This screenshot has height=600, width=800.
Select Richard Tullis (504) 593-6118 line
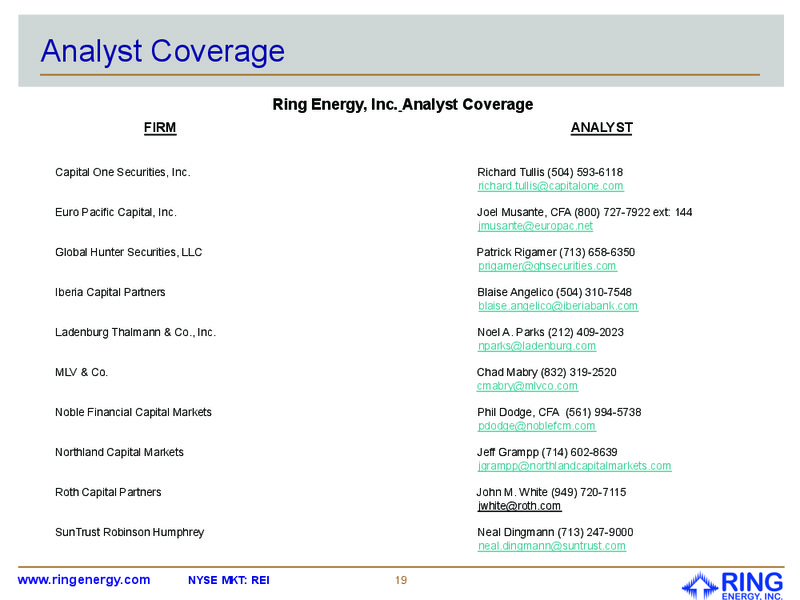pos(550,172)
